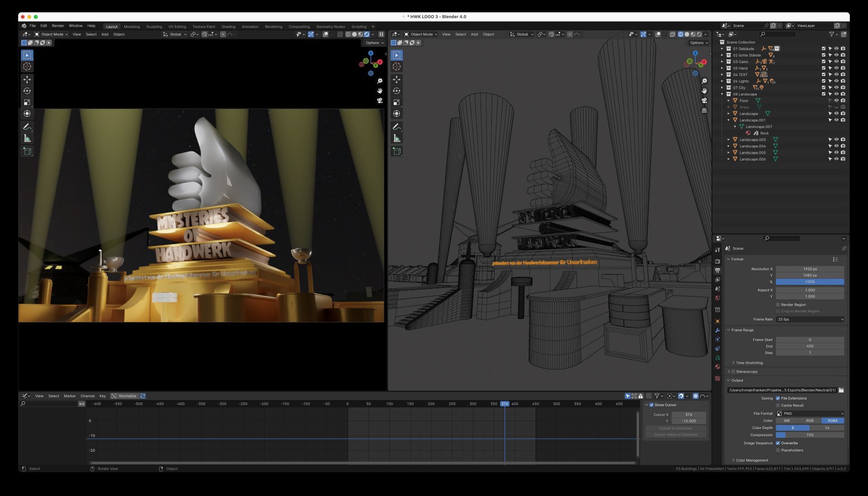This screenshot has height=496, width=868.
Task: Select the Add Cube tool in left viewport
Action: 27,151
